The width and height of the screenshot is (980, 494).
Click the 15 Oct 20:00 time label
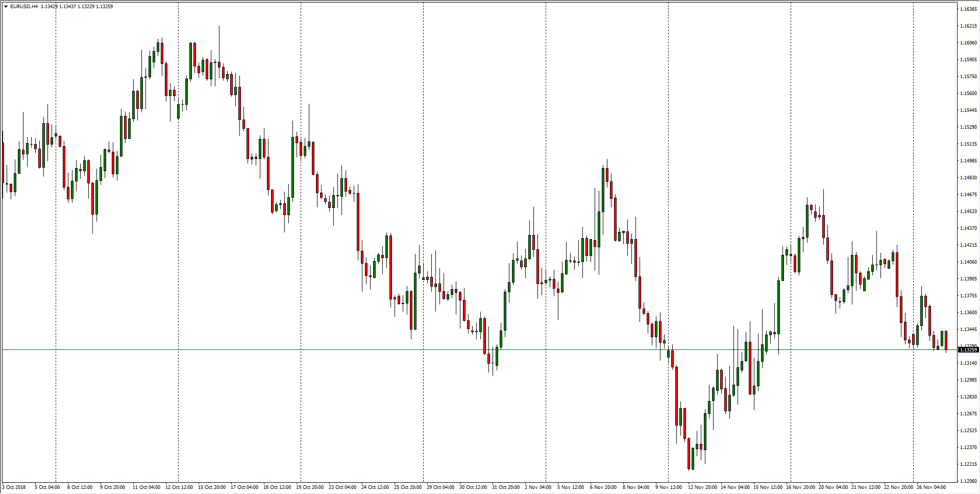tap(212, 487)
